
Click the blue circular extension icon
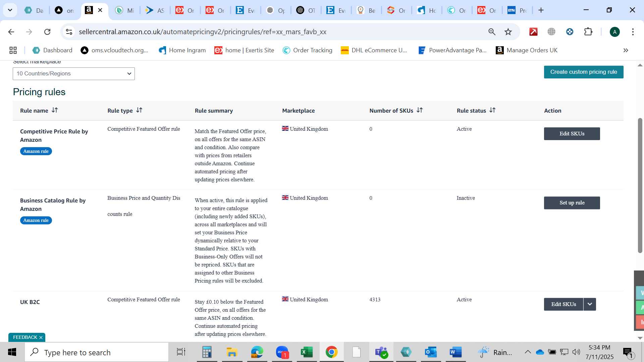[570, 32]
